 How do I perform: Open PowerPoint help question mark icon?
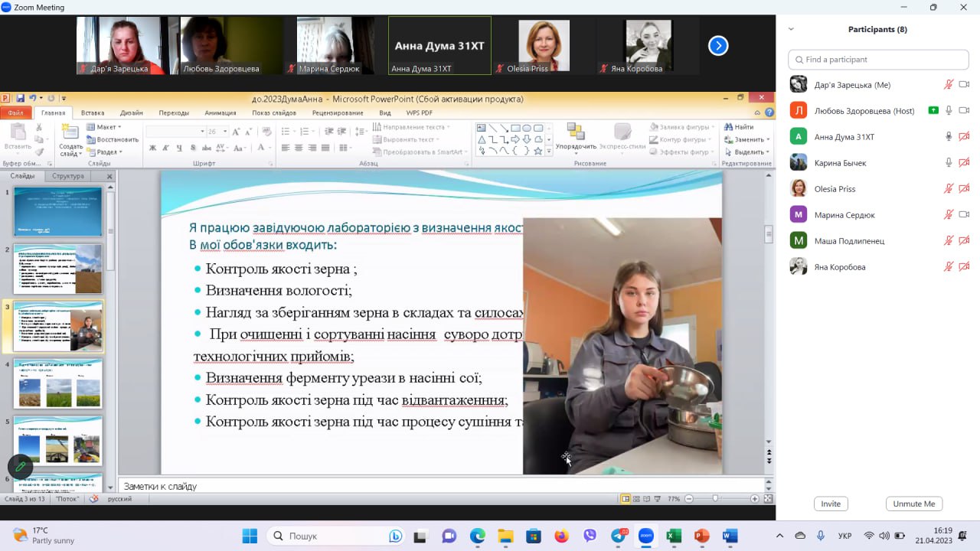pyautogui.click(x=769, y=112)
